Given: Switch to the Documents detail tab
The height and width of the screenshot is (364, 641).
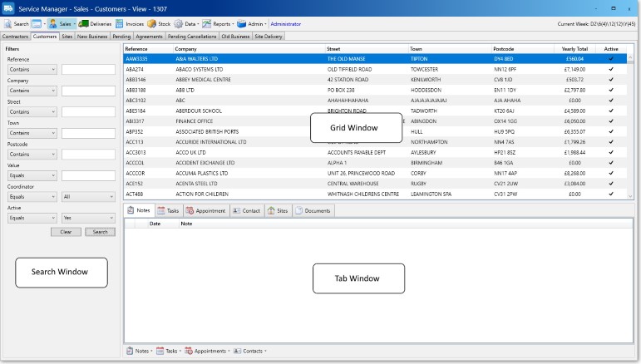Looking at the screenshot, I should [313, 211].
